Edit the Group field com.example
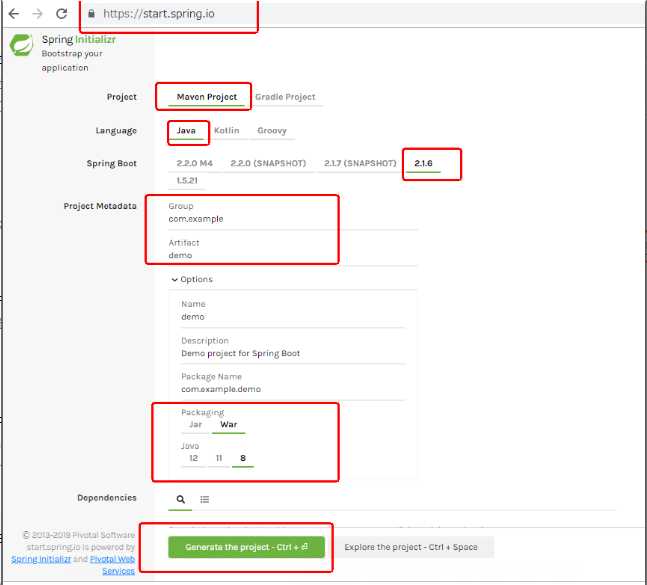 293,219
